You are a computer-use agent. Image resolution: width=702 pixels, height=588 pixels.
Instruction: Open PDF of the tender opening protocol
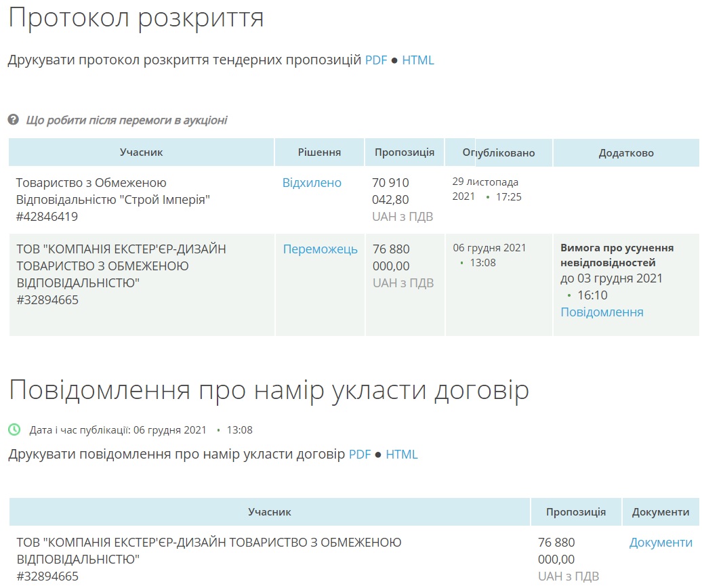[376, 60]
